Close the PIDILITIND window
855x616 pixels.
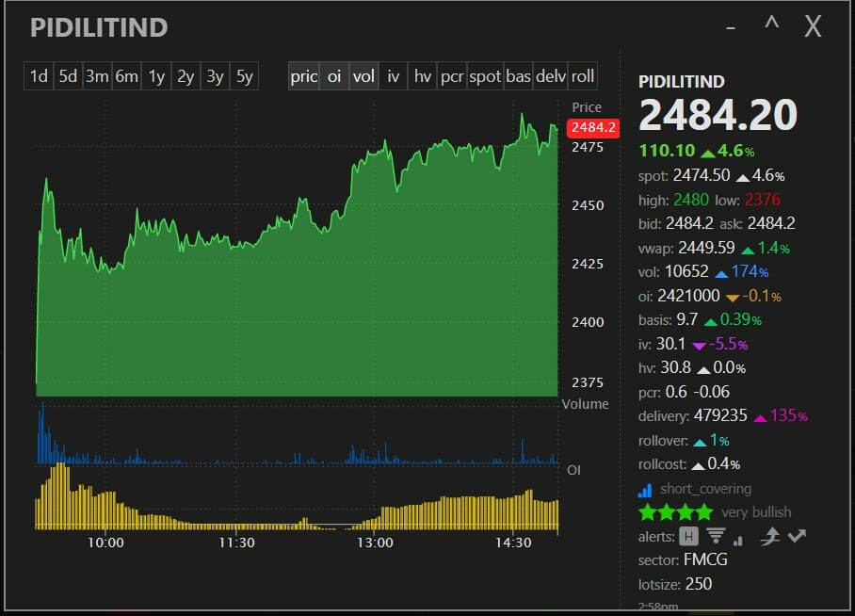(813, 26)
